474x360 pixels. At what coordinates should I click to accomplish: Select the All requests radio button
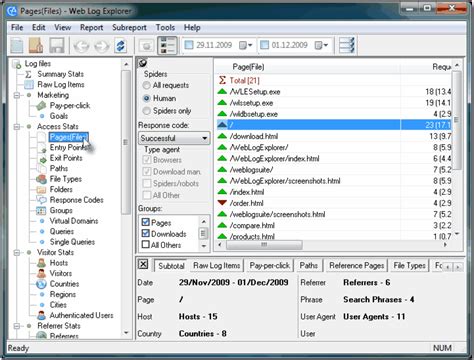coord(146,85)
